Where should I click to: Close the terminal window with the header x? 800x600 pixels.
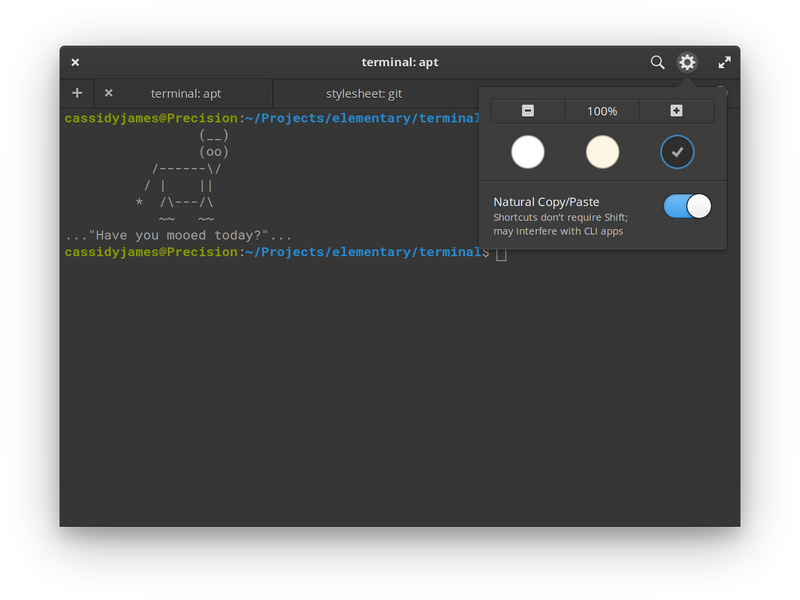(75, 62)
